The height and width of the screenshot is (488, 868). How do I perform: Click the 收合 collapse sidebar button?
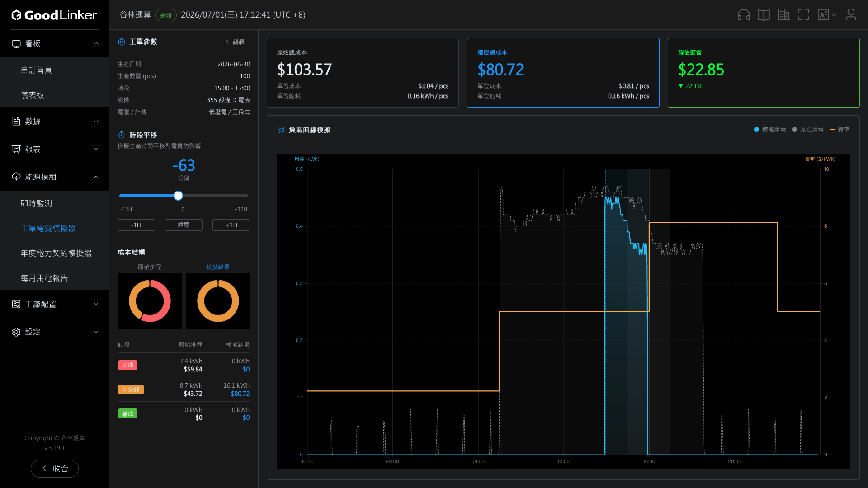click(x=55, y=469)
